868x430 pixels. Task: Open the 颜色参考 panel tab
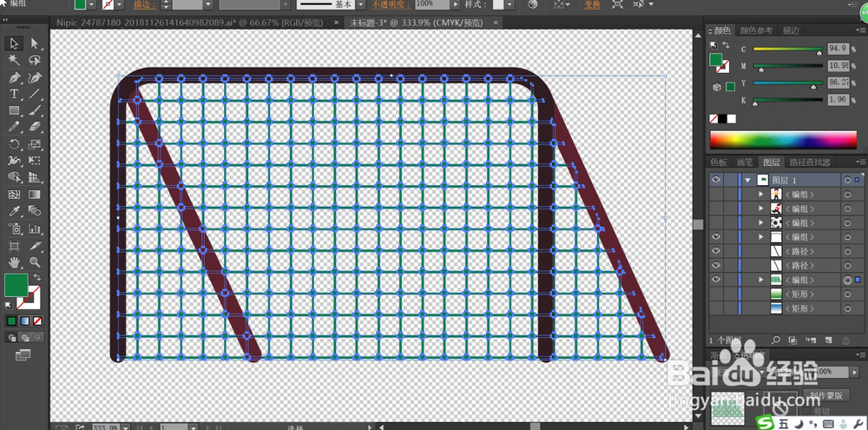756,31
